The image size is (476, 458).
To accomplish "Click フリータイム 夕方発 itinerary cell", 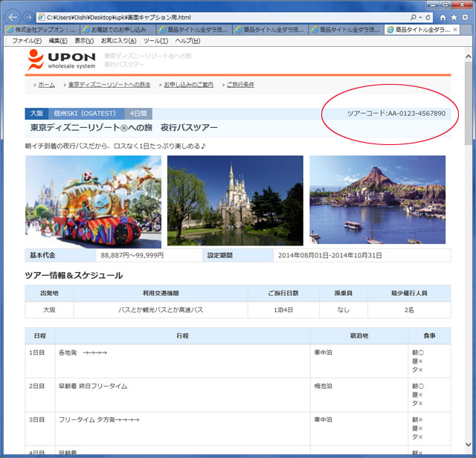I will pos(182,428).
